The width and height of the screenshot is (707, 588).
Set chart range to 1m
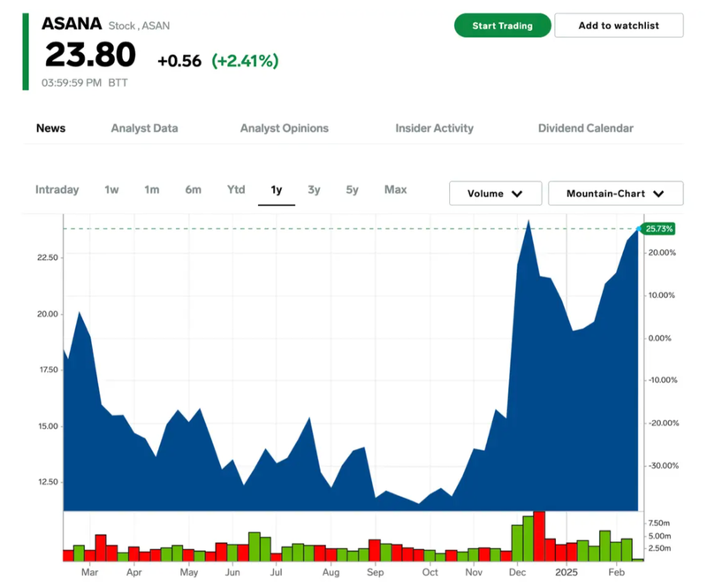pos(151,189)
